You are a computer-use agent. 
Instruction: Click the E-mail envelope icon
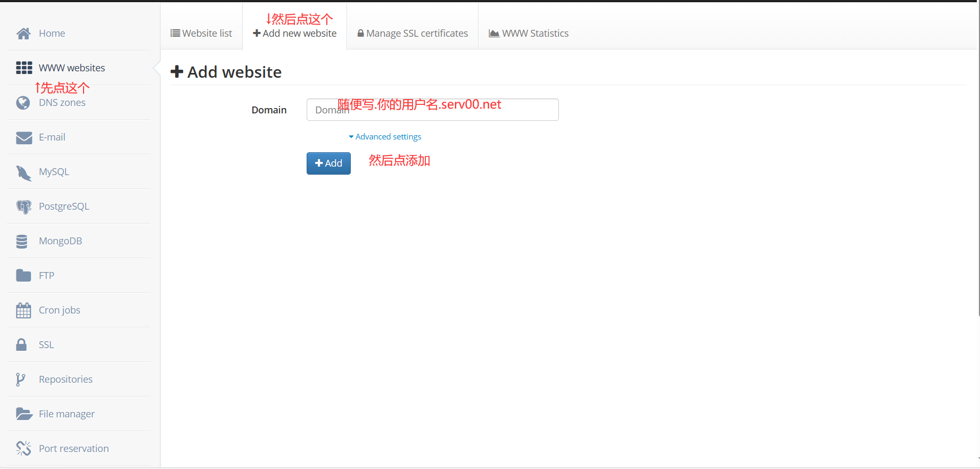pyautogui.click(x=24, y=137)
